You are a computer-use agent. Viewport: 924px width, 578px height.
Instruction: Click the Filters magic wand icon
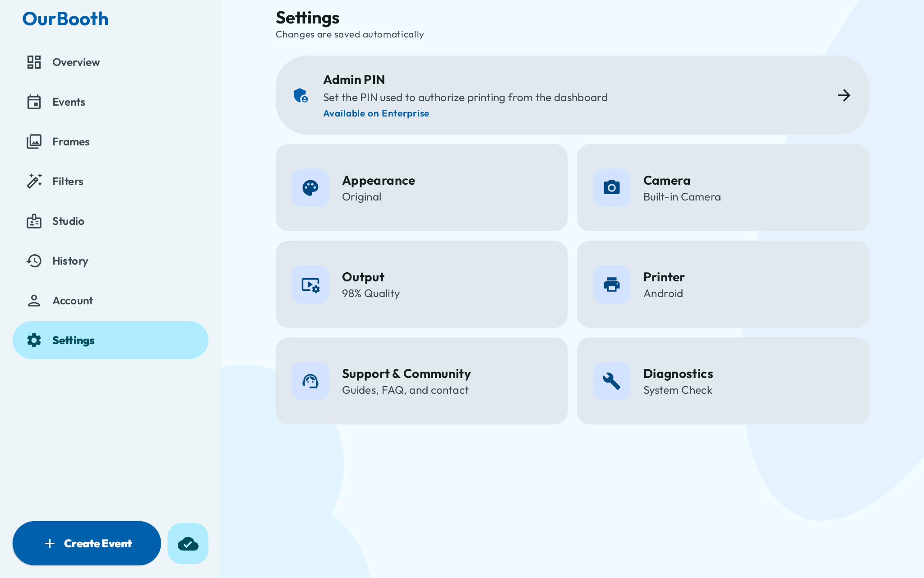click(34, 181)
